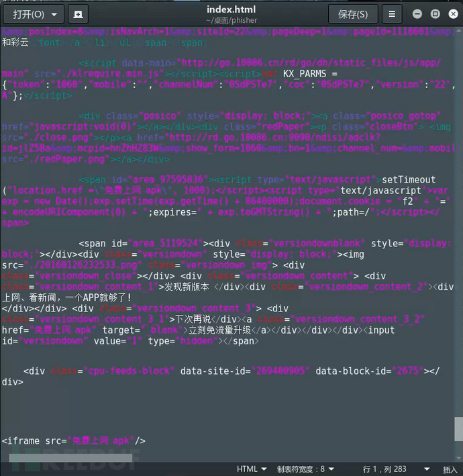The width and height of the screenshot is (463, 476).
Task: Click the text 发现新版本
Action: 187,287
